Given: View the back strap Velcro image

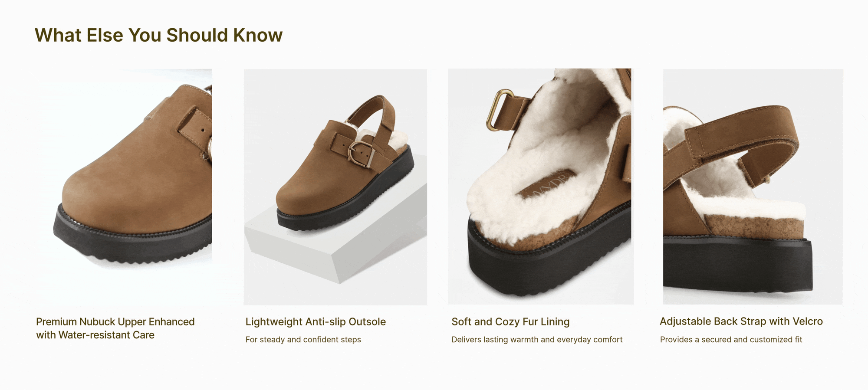Looking at the screenshot, I should point(753,187).
